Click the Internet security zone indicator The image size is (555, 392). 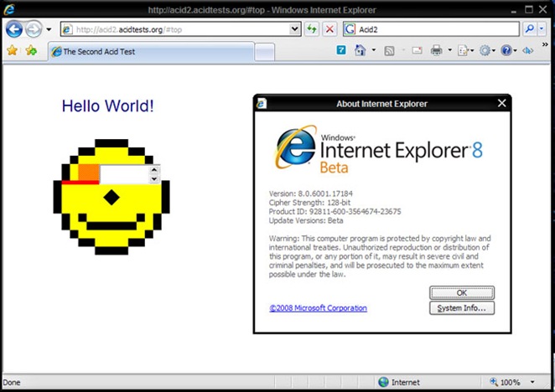click(399, 382)
